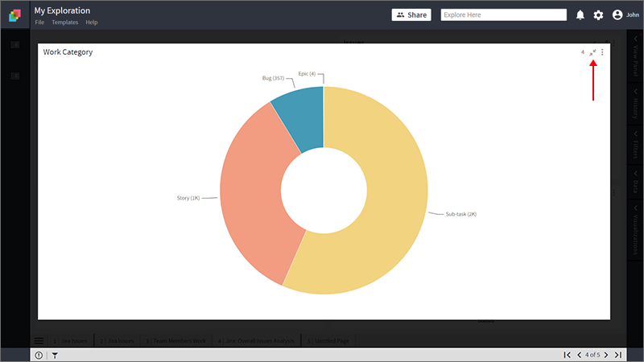Click the app logo in top-left corner
644x362 pixels.
point(14,15)
